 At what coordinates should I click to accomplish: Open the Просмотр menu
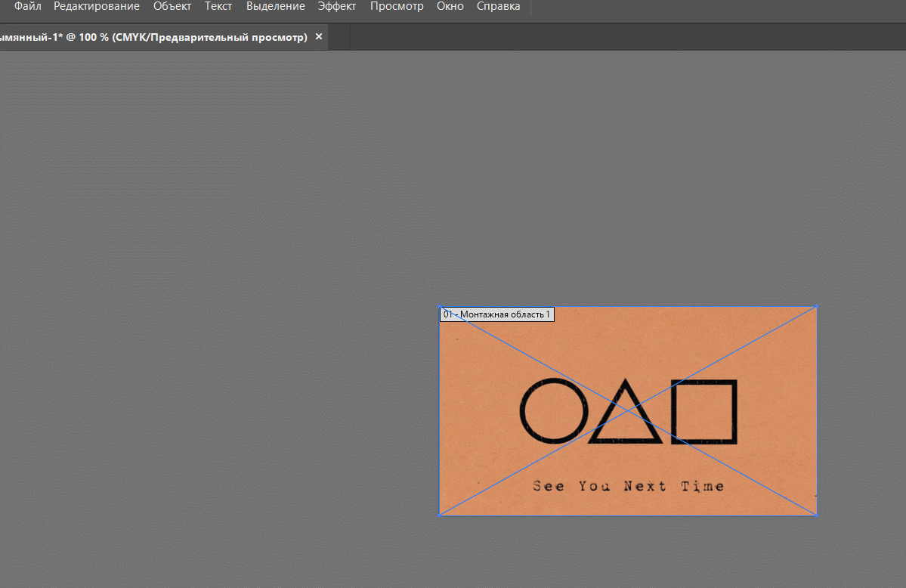click(x=397, y=6)
